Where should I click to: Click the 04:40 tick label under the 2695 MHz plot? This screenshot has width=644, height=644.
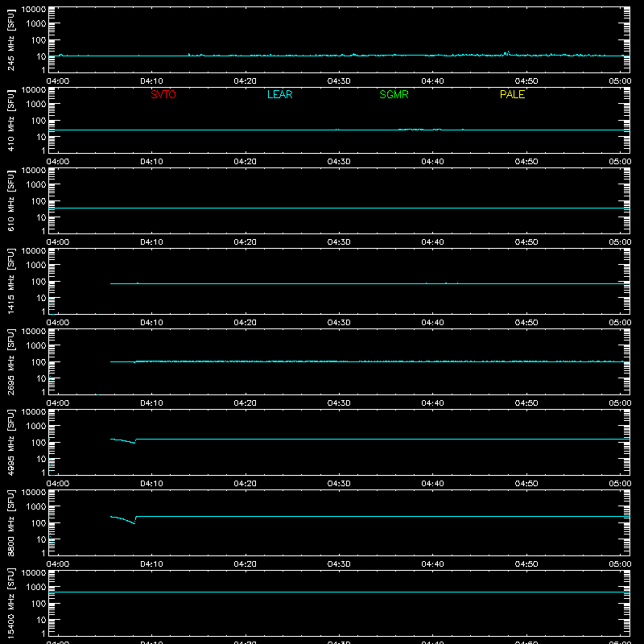432,403
